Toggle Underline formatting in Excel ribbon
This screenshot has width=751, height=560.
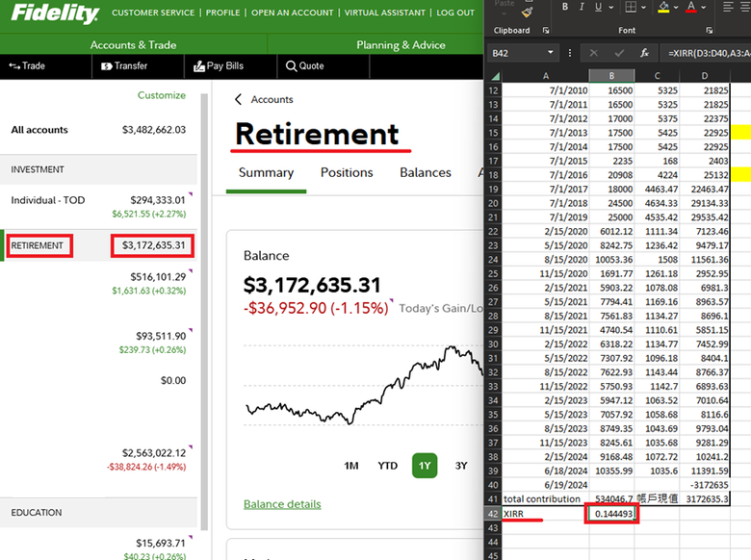pyautogui.click(x=598, y=7)
